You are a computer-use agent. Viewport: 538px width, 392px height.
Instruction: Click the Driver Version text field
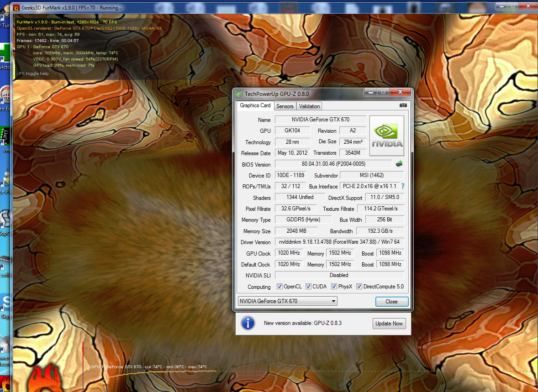(339, 242)
